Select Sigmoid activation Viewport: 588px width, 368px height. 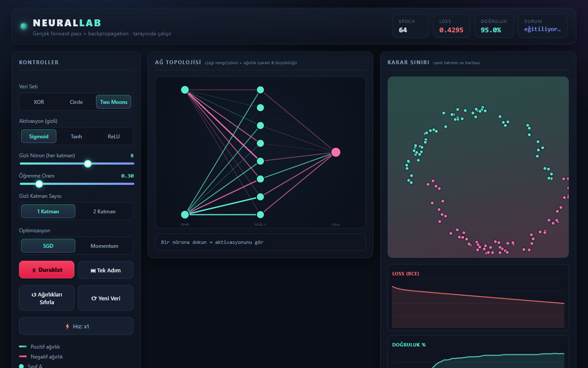coord(39,137)
